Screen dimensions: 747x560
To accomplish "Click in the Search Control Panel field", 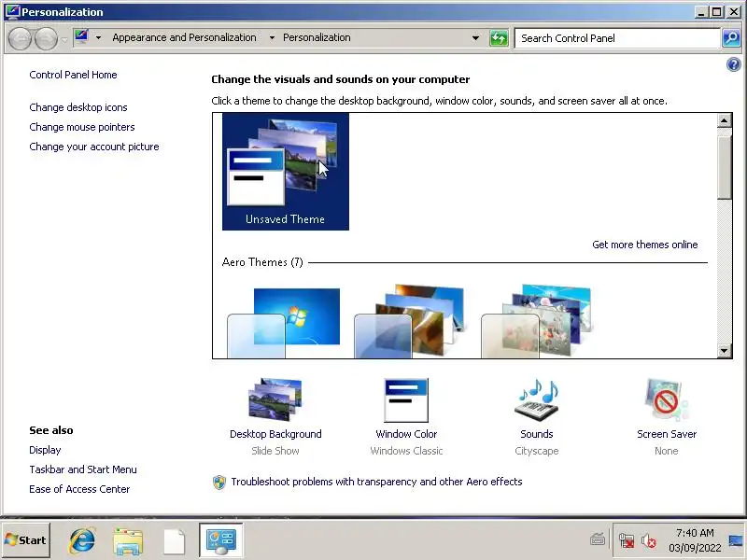I will (x=617, y=38).
